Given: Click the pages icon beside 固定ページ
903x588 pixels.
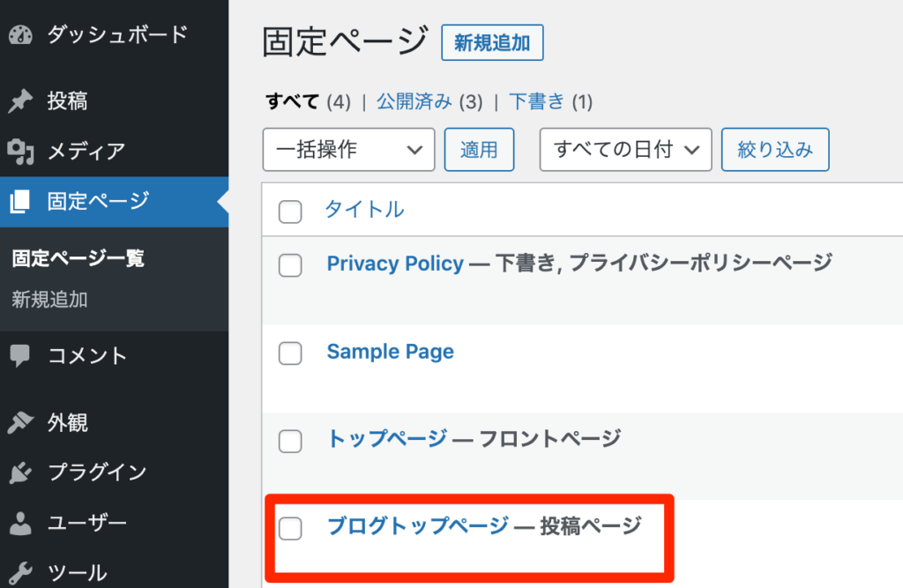Looking at the screenshot, I should [19, 202].
